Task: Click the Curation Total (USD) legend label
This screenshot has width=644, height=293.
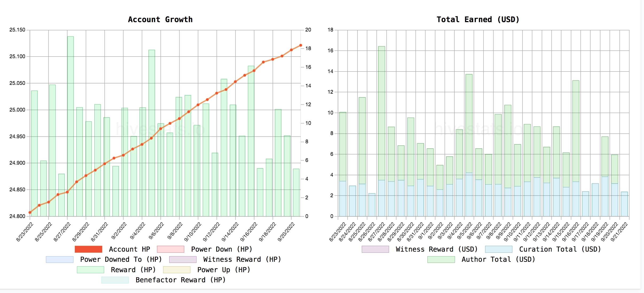Action: tap(560, 249)
